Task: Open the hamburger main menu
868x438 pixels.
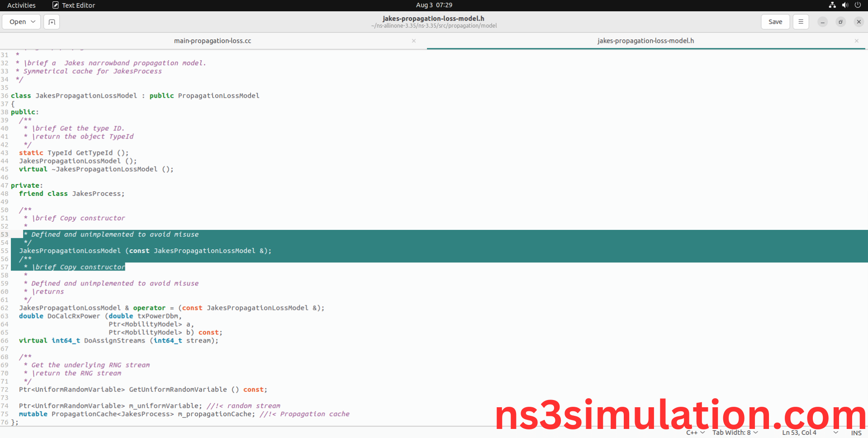Action: [x=801, y=21]
